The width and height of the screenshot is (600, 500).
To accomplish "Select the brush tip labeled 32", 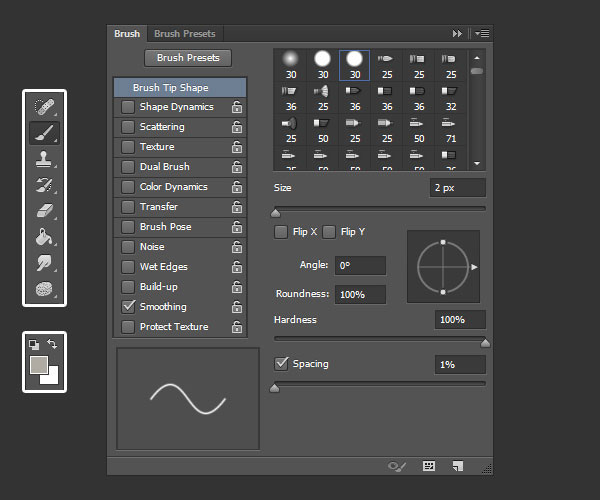I will (451, 98).
